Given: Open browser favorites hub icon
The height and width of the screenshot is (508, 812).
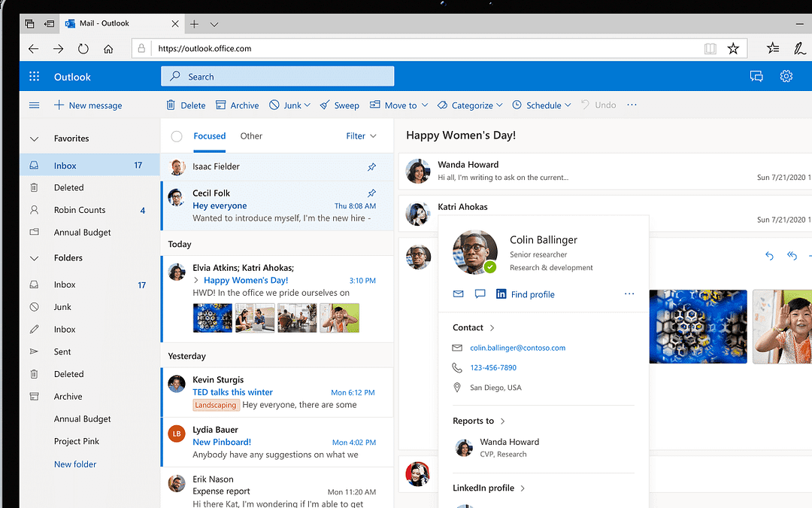Looking at the screenshot, I should [773, 48].
